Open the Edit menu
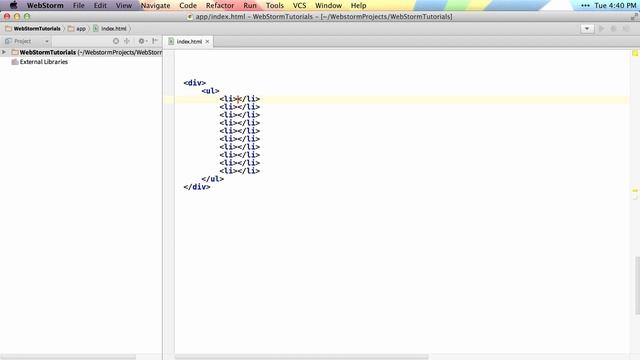This screenshot has height=360, width=640. tap(100, 5)
